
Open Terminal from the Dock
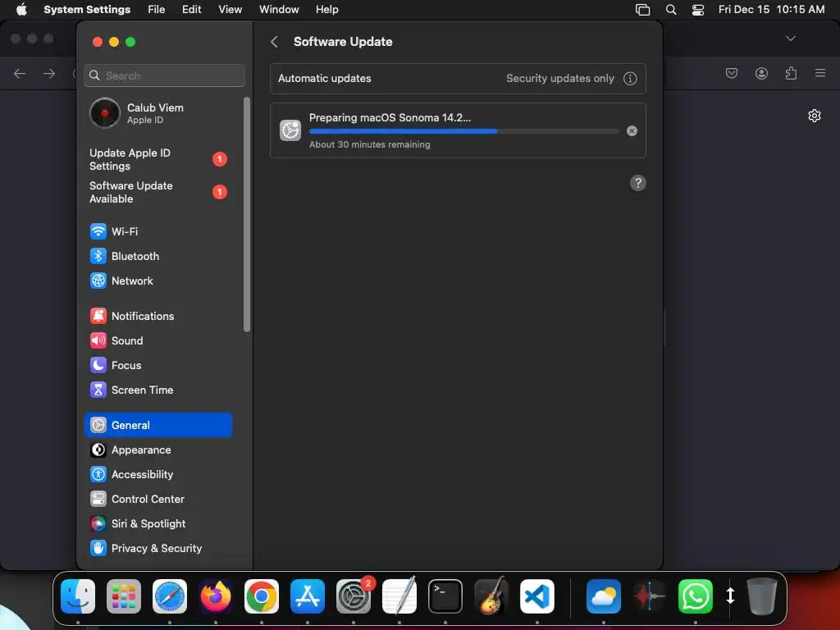point(445,596)
